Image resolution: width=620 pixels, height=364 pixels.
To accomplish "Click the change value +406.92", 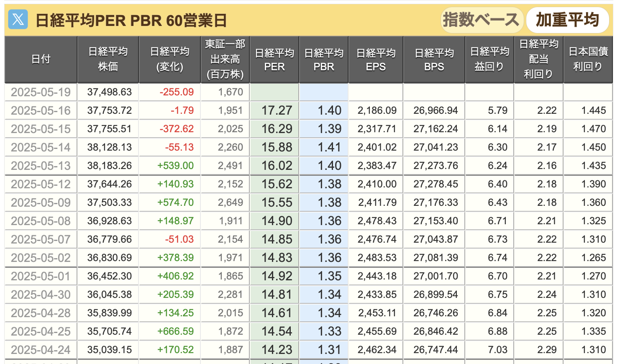I will 176,276.
